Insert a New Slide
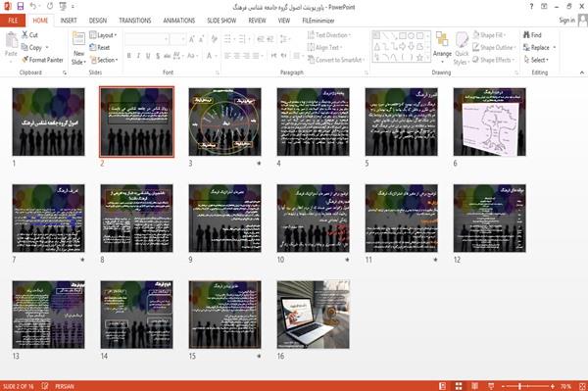This screenshot has height=391, width=588. 78,49
